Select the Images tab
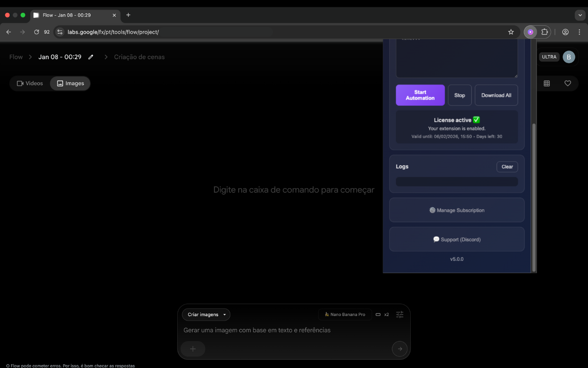Viewport: 588px width, 368px height. pos(70,83)
